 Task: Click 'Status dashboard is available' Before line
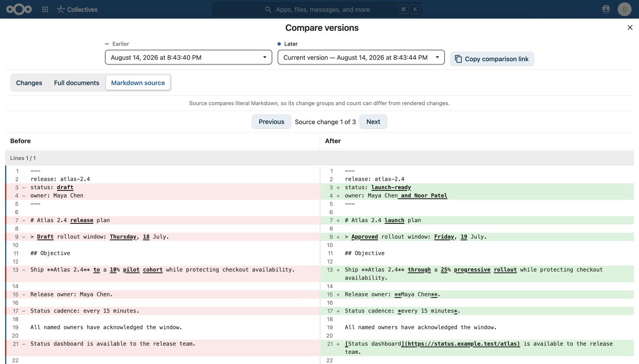[x=163, y=348]
